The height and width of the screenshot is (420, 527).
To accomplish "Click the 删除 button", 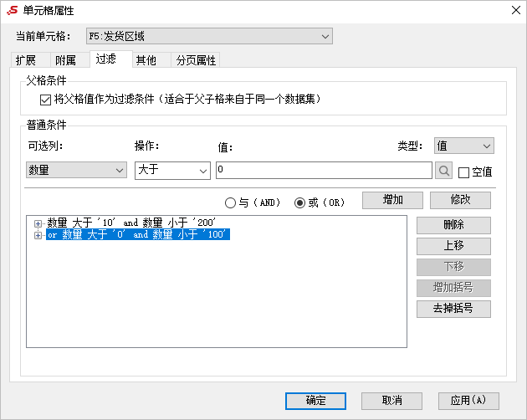I will pyautogui.click(x=453, y=225).
